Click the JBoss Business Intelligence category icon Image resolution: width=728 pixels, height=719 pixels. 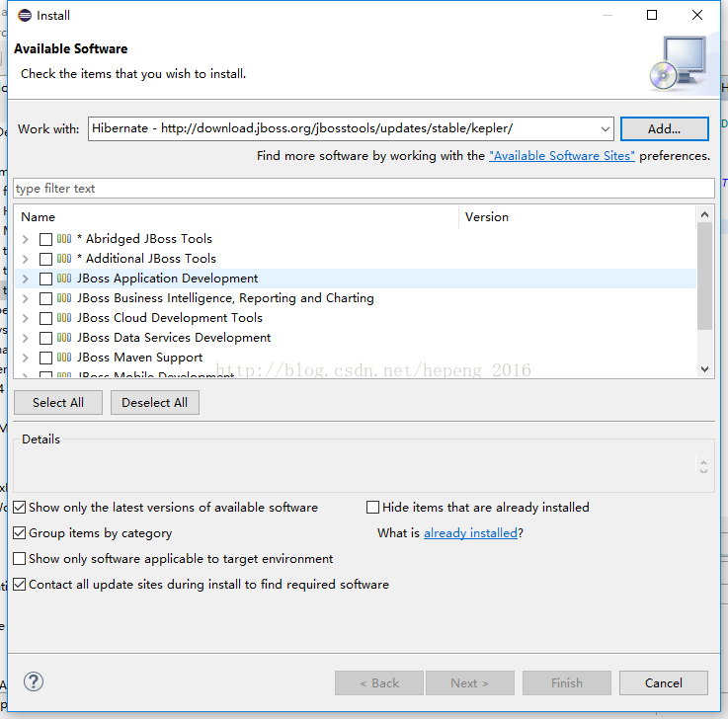tap(64, 298)
